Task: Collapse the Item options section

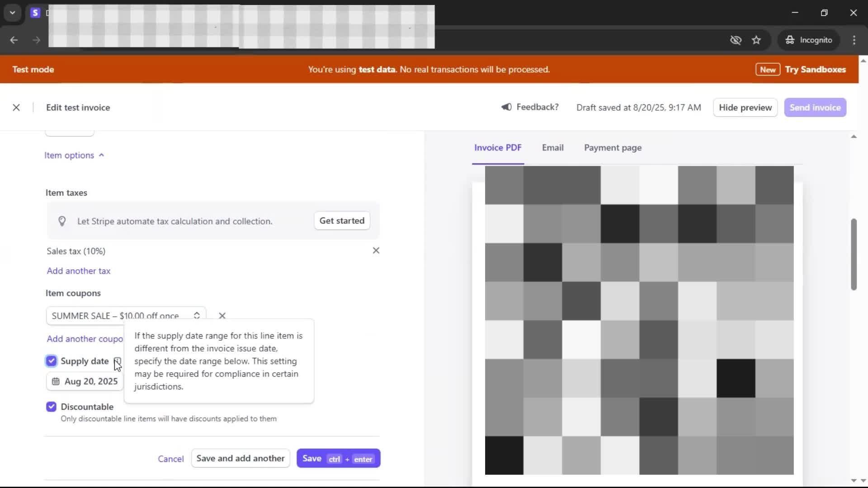Action: [x=74, y=155]
